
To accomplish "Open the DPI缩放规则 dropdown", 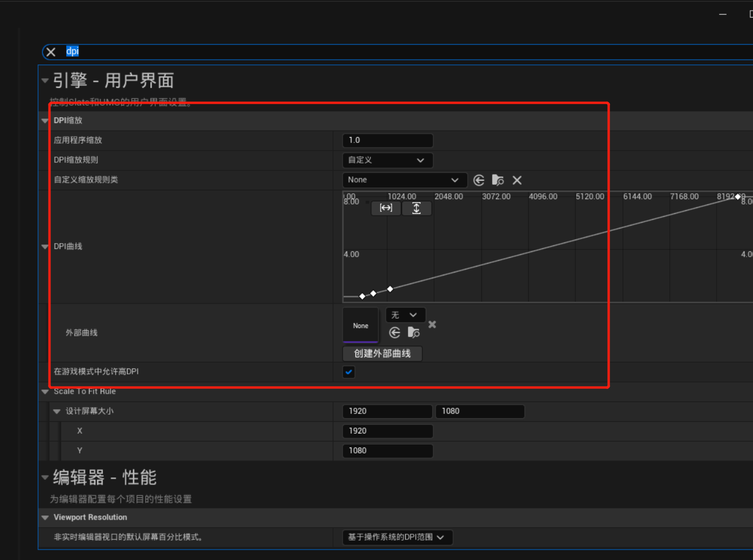I will pyautogui.click(x=388, y=160).
